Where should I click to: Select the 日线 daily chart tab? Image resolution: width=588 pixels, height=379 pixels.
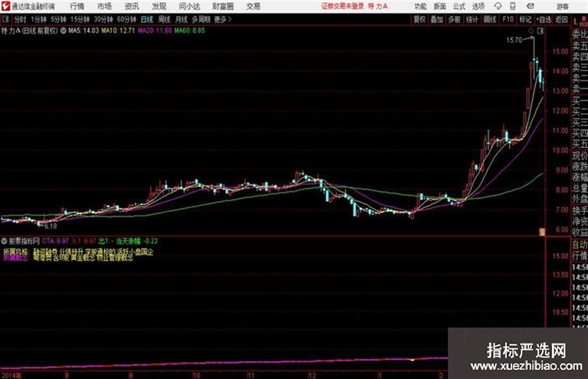coord(147,19)
